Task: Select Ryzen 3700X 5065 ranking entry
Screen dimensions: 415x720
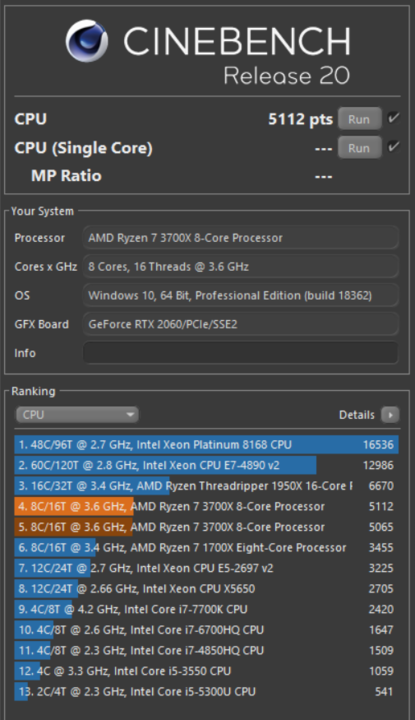Action: coord(206,527)
